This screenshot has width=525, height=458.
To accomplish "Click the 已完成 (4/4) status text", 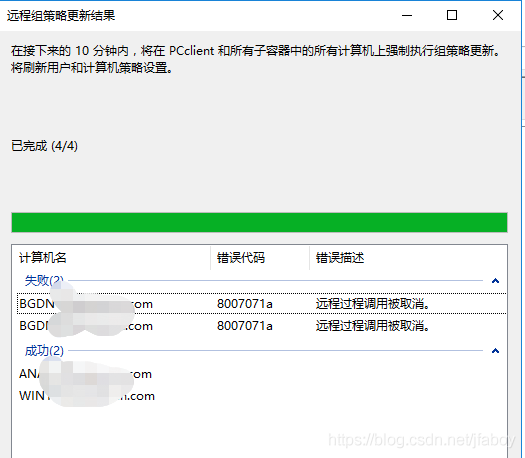I will [45, 146].
